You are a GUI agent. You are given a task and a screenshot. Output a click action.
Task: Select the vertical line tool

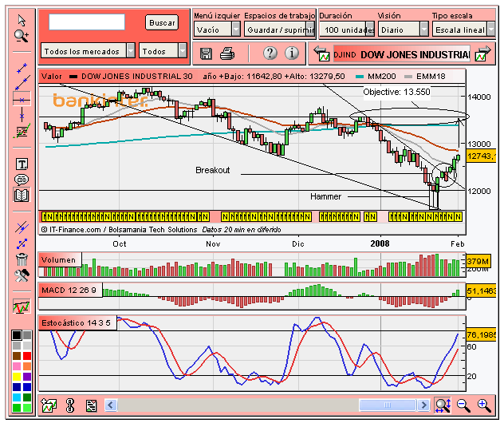pos(22,115)
